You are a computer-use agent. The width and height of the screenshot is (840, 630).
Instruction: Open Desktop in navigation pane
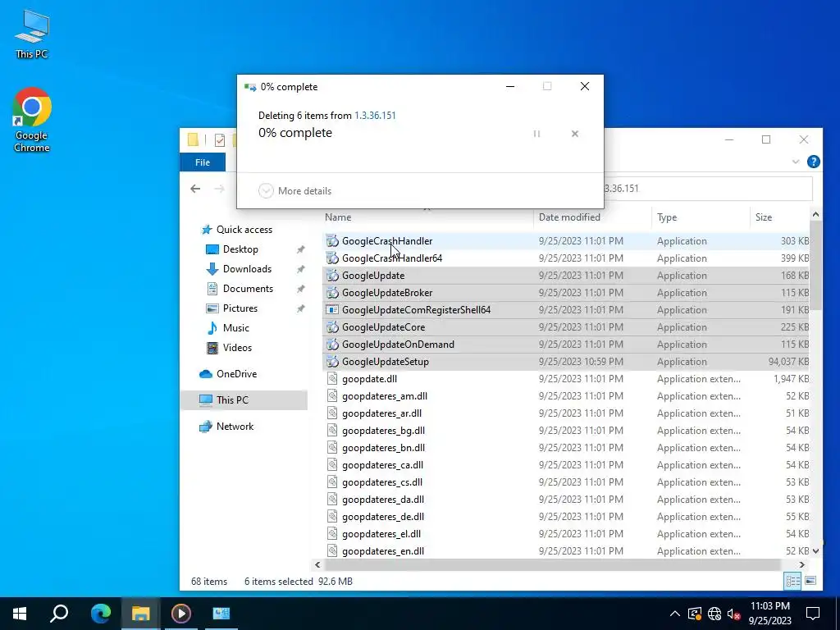[x=240, y=249]
